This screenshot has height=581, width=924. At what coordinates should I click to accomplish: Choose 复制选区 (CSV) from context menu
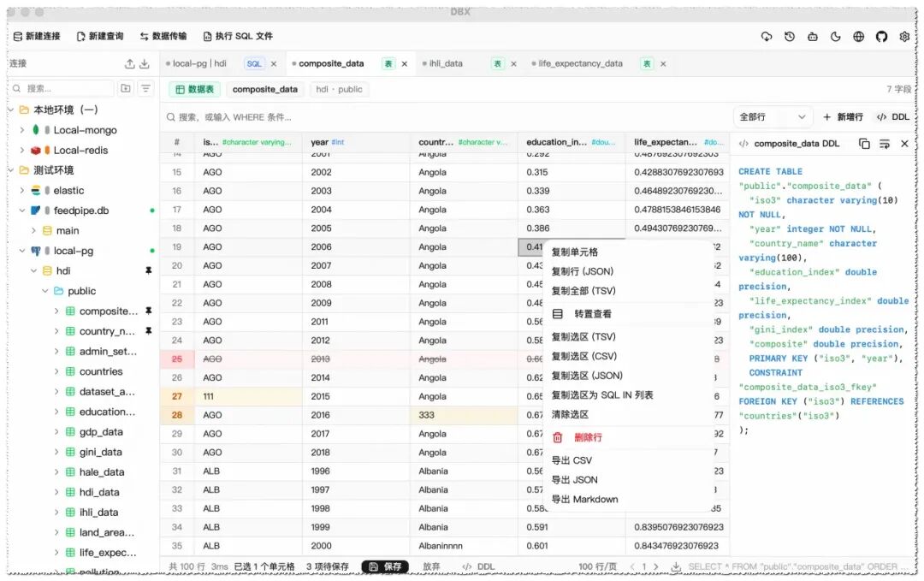[x=628, y=357]
